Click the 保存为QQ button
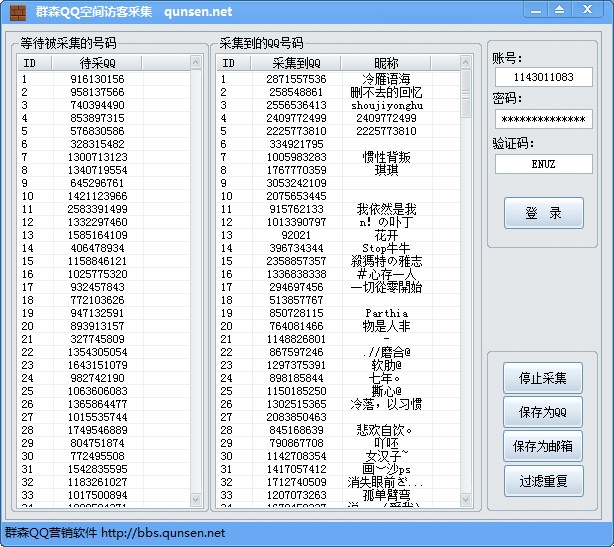This screenshot has height=547, width=614. pos(543,412)
